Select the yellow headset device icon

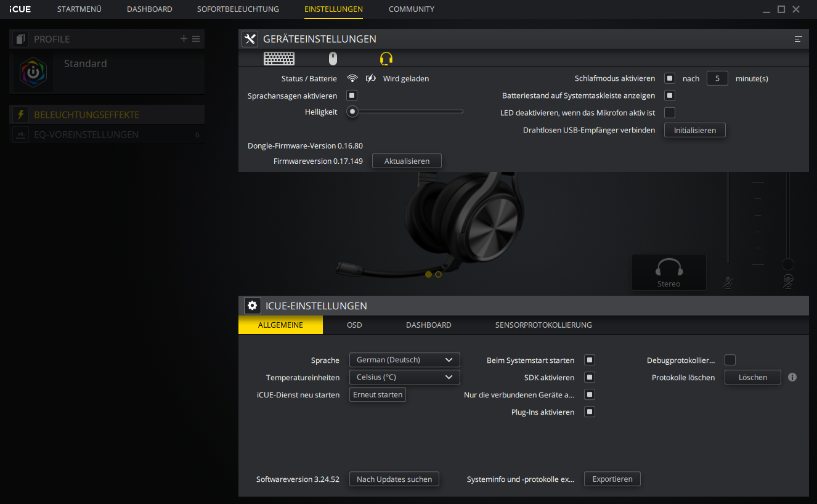pyautogui.click(x=386, y=59)
